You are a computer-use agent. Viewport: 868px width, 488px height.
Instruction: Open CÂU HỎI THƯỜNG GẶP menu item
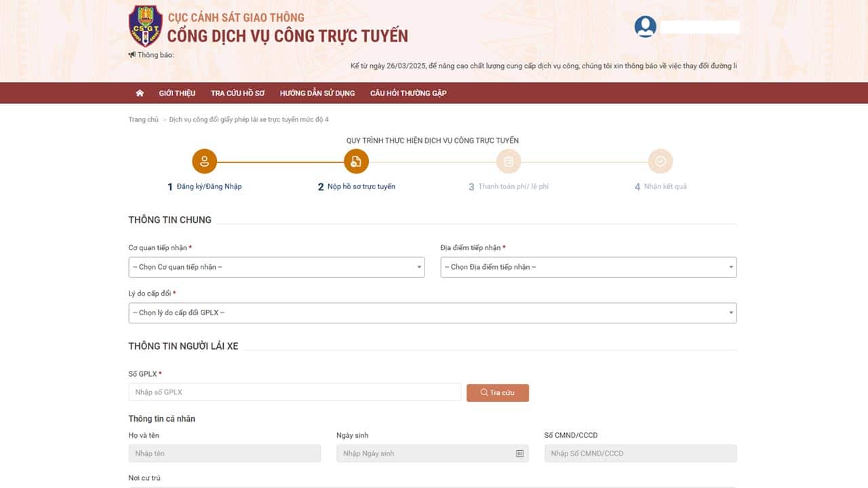[x=408, y=93]
